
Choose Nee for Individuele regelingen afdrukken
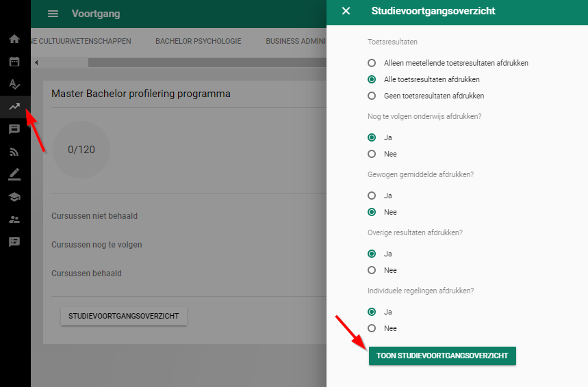pyautogui.click(x=382, y=328)
